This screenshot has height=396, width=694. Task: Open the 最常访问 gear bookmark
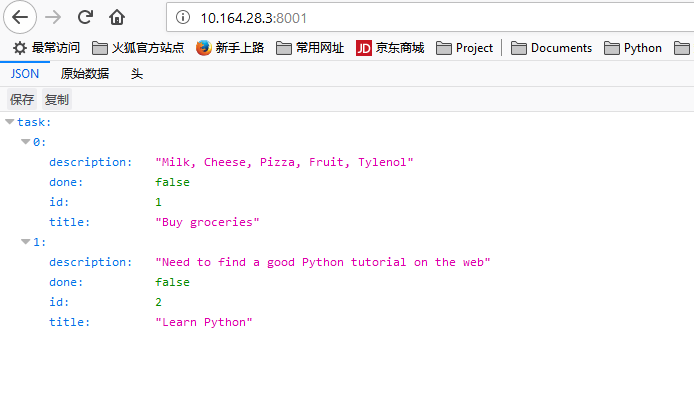point(46,48)
